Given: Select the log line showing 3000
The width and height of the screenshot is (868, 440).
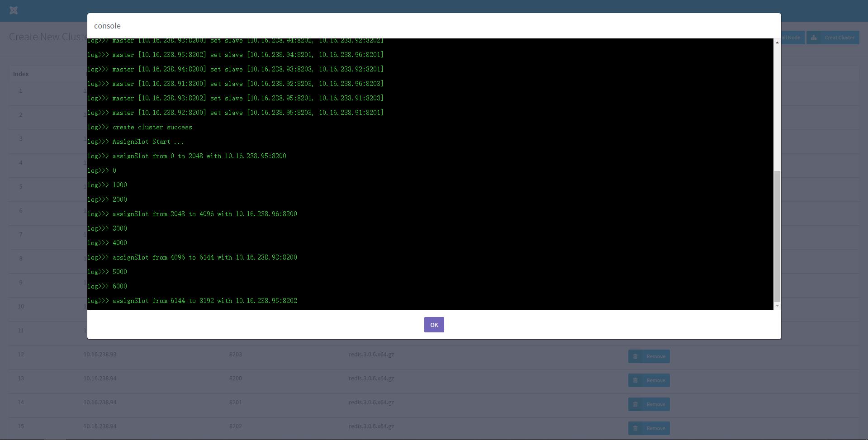Looking at the screenshot, I should click(107, 228).
